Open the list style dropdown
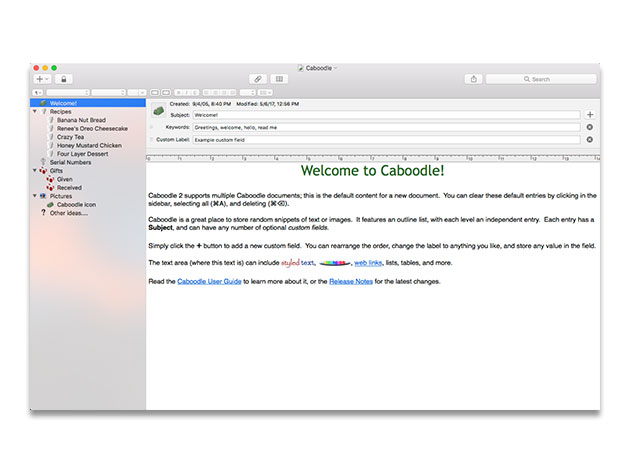The height and width of the screenshot is (473, 630). (265, 92)
